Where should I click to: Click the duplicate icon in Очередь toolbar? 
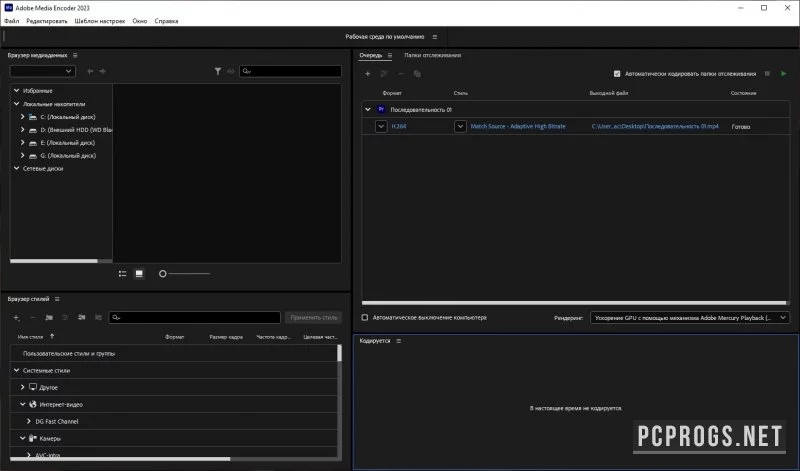pos(417,74)
